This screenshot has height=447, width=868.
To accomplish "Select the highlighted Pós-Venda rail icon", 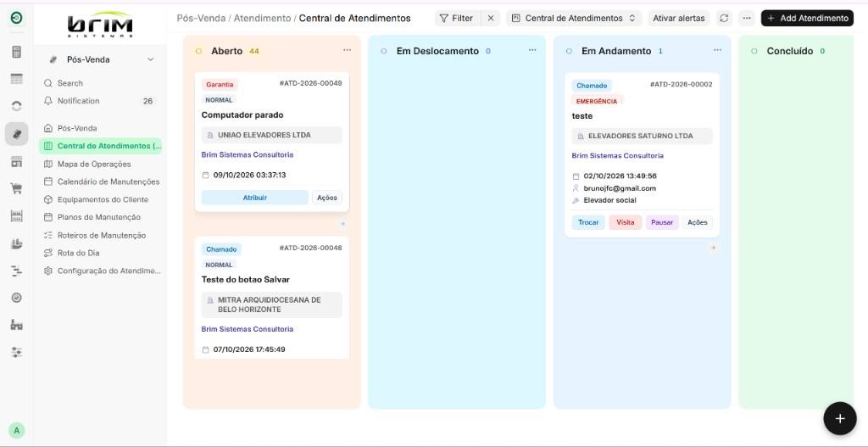I will click(x=17, y=134).
